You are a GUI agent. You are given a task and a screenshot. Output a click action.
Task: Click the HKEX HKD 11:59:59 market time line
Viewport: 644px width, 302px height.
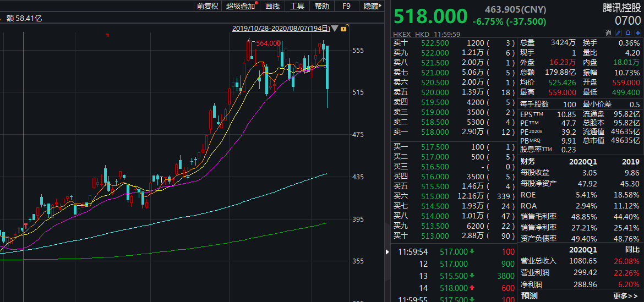pos(427,34)
